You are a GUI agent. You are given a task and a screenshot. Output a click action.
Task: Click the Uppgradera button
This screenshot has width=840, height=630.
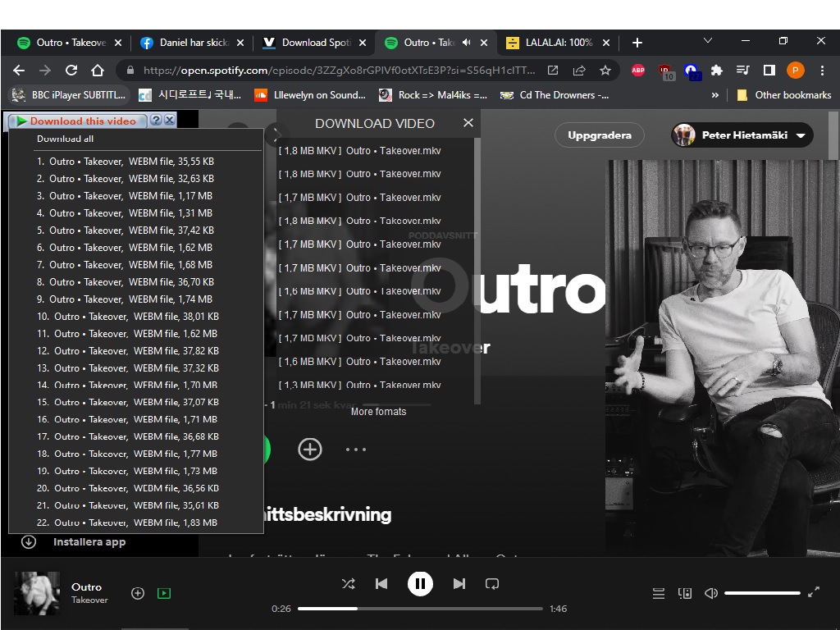(600, 135)
